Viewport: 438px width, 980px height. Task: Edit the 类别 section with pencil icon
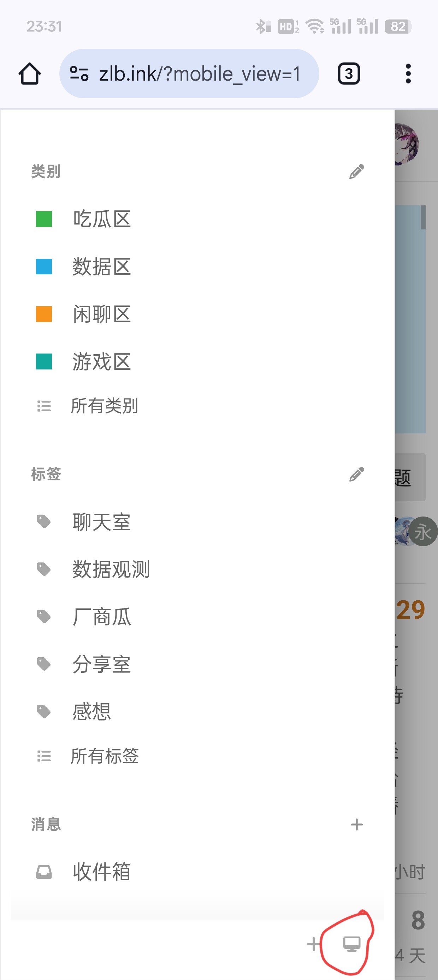pos(357,171)
